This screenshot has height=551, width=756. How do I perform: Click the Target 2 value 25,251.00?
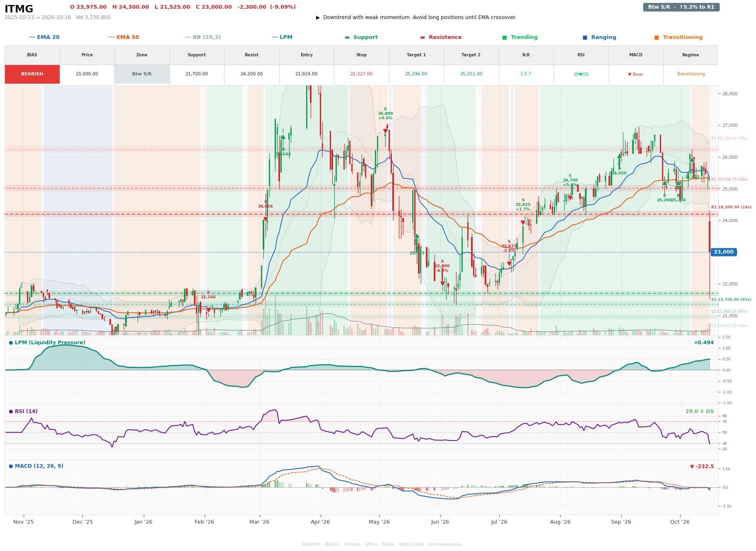(471, 74)
